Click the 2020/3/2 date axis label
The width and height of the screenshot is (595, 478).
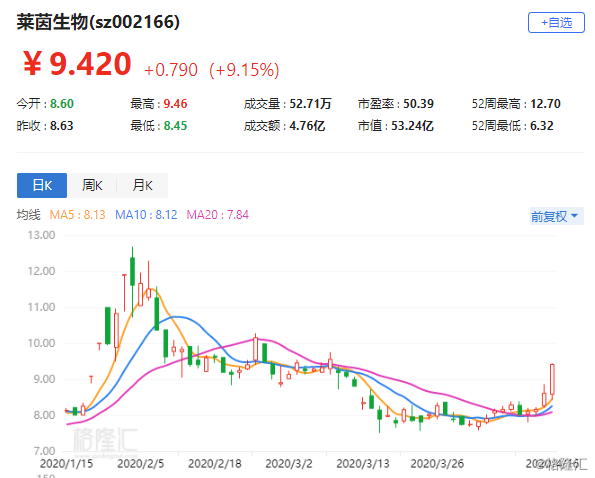[x=289, y=464]
